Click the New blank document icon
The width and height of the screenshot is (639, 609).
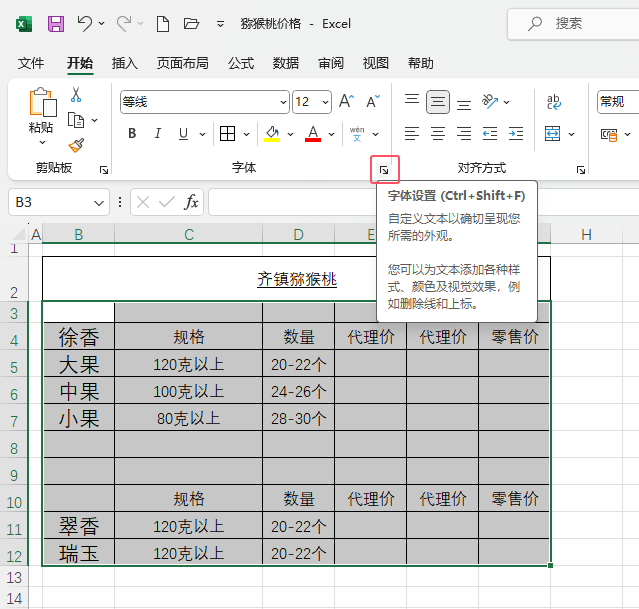coord(163,24)
